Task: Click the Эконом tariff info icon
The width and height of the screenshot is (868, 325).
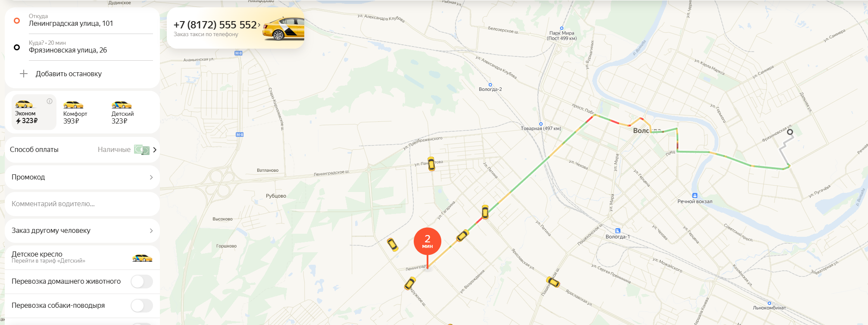Action: pyautogui.click(x=50, y=101)
